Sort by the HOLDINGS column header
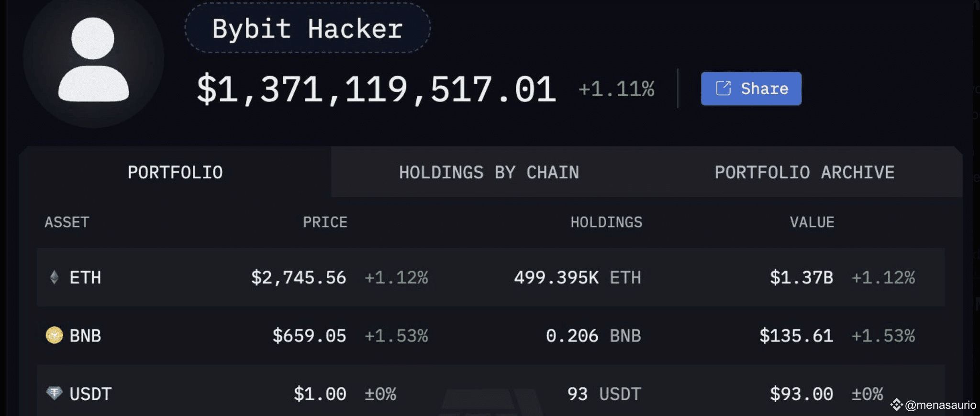980x416 pixels. coord(606,222)
